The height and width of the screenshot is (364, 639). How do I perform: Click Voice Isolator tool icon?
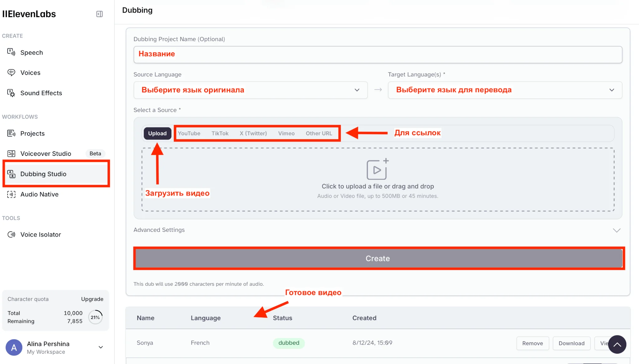click(11, 235)
